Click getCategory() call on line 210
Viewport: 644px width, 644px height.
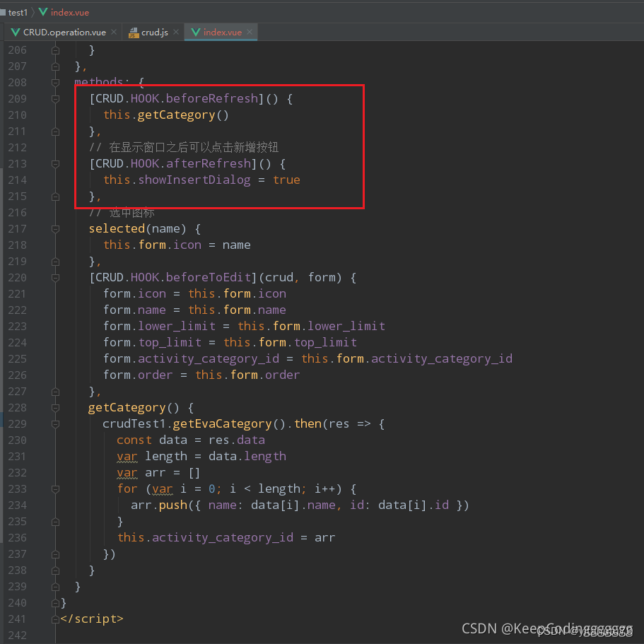click(x=183, y=115)
